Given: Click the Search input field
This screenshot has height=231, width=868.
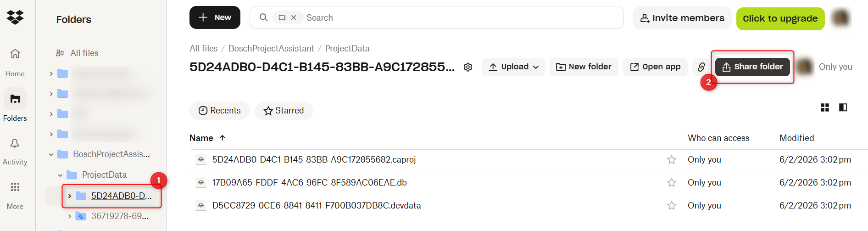Looking at the screenshot, I should click(459, 18).
